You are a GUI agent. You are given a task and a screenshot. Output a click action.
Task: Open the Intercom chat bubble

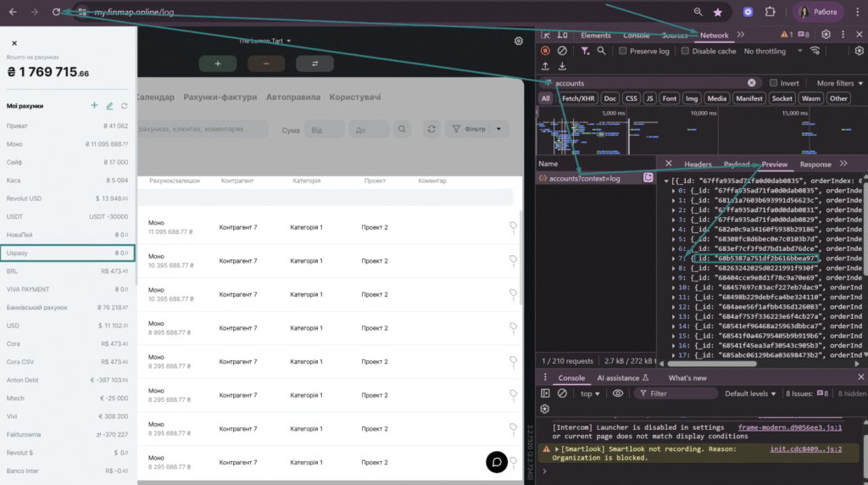coord(497,462)
